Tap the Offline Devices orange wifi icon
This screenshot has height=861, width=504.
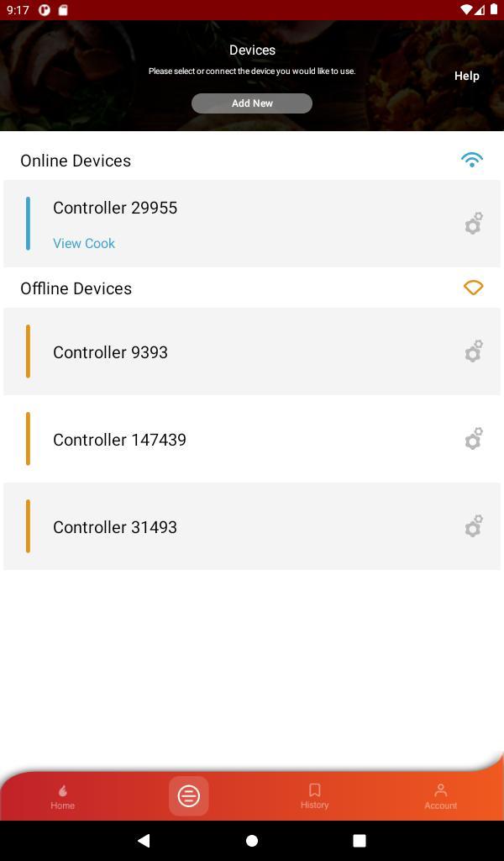coord(473,288)
